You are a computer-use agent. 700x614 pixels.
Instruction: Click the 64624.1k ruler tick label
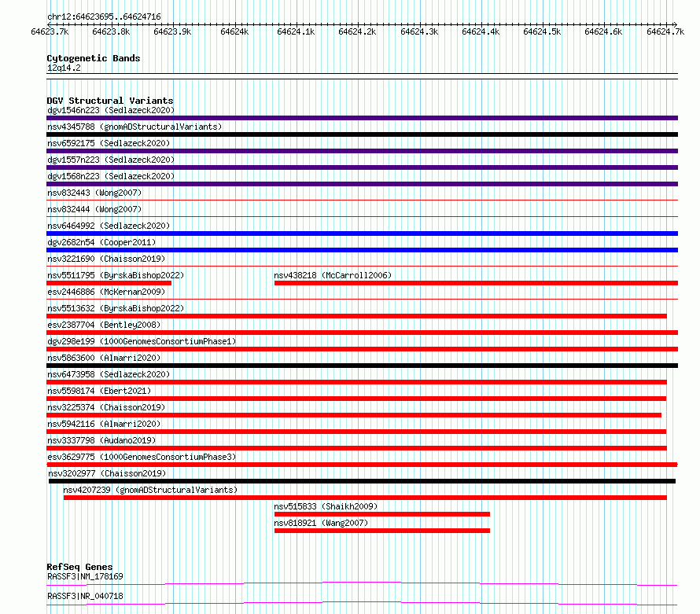(296, 31)
